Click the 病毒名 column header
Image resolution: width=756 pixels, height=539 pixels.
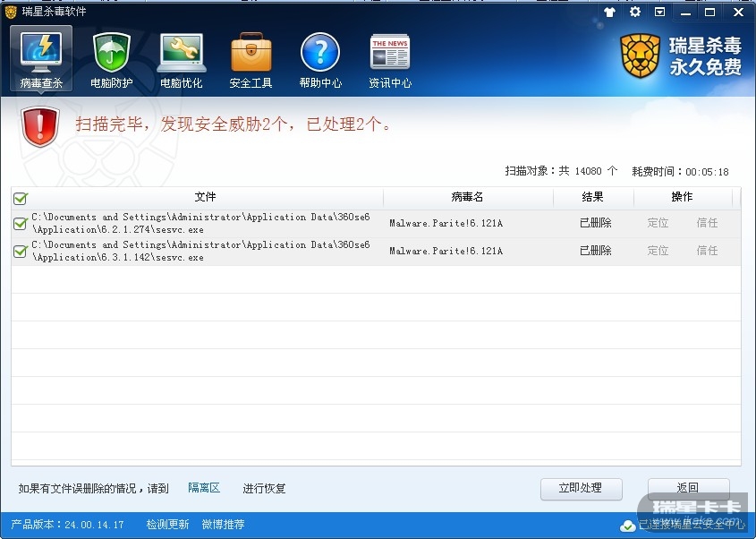[467, 197]
